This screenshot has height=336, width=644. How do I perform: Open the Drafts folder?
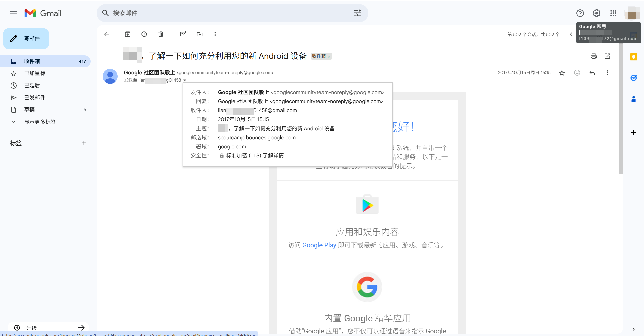coord(45,110)
